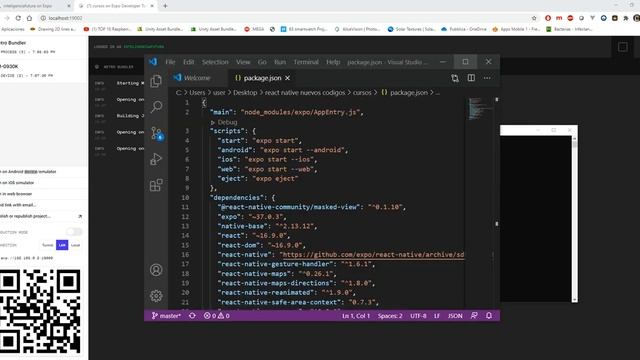Click the square layout icon in Expo DevTools header
Screen dimensions: 640x360
click(x=623, y=47)
